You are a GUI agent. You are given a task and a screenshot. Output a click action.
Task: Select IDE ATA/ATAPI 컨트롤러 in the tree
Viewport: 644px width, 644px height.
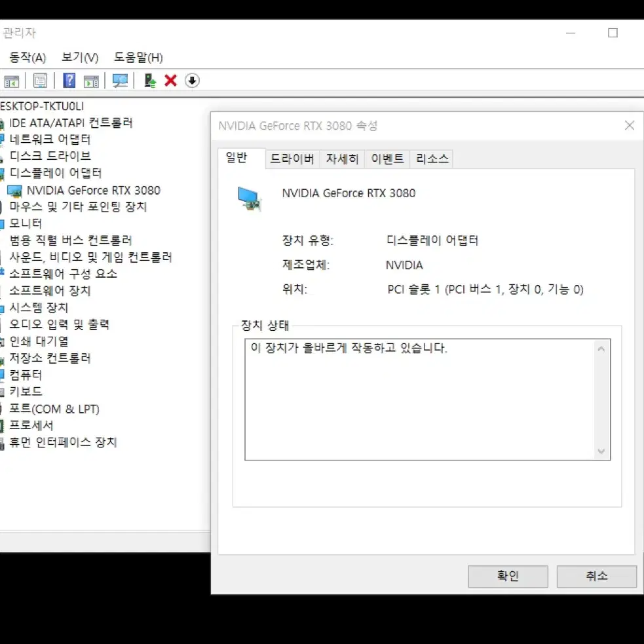(x=71, y=123)
